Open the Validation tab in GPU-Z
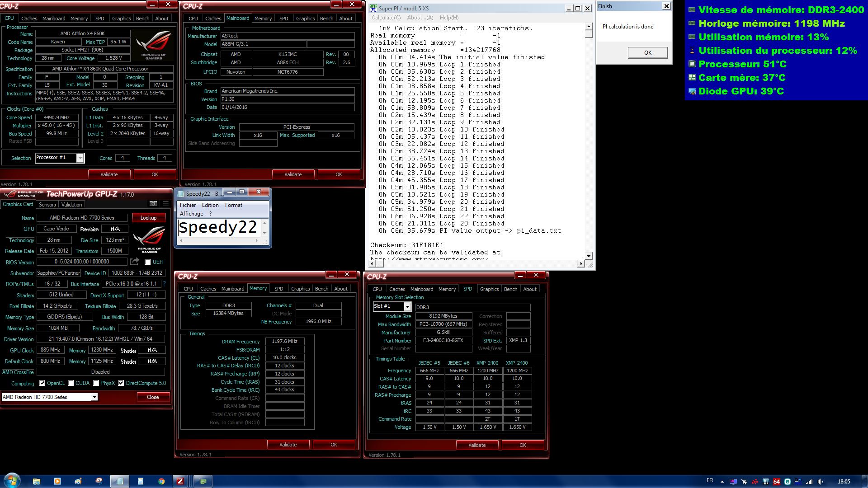 (x=72, y=205)
